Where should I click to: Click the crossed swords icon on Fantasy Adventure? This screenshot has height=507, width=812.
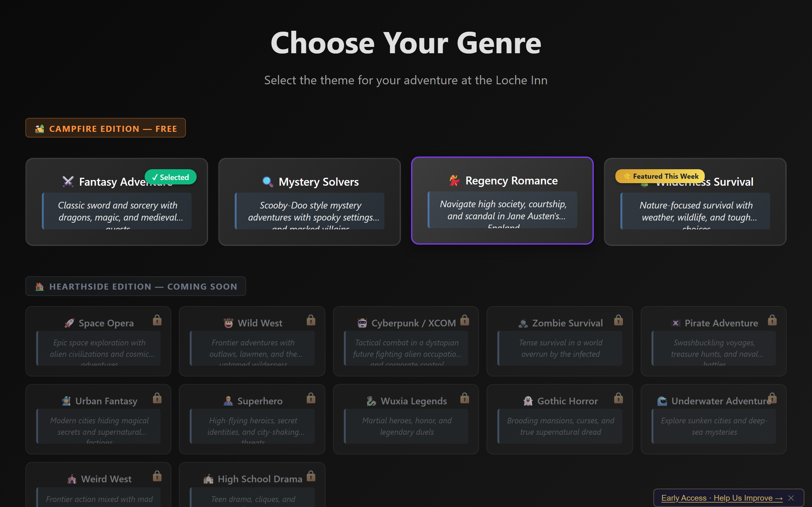click(69, 181)
